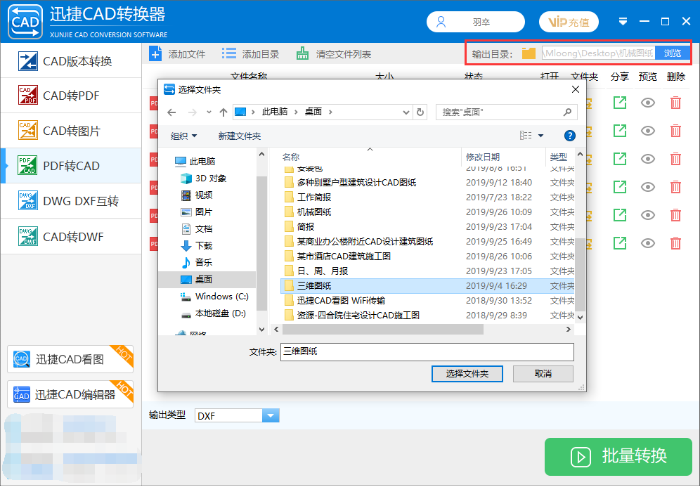Image resolution: width=700 pixels, height=486 pixels.
Task: Click the 添加目录 list icon
Action: click(x=229, y=54)
